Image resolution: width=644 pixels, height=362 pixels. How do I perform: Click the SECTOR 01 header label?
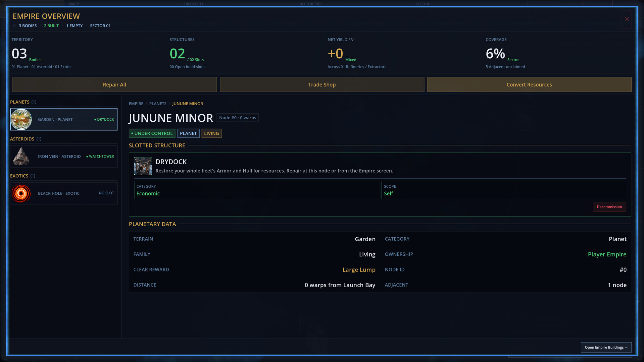(x=100, y=26)
